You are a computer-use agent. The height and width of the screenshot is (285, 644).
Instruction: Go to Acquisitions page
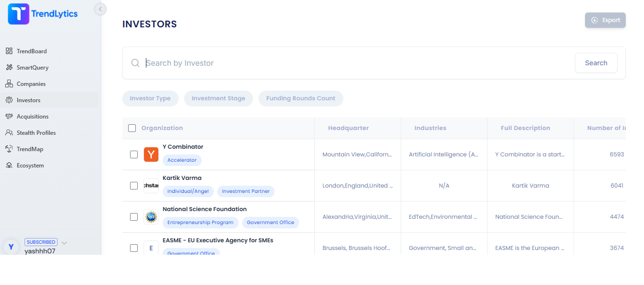click(x=33, y=117)
